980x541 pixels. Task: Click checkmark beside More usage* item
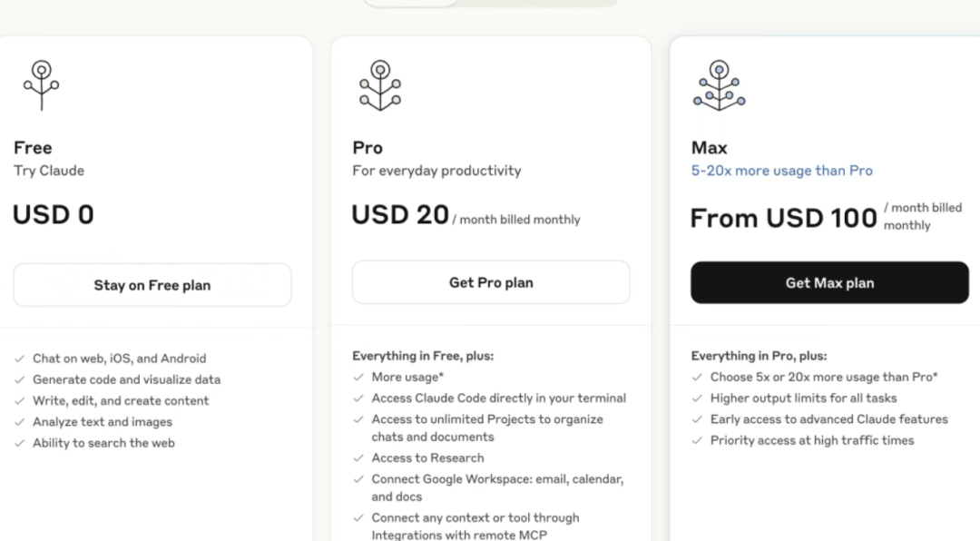(358, 377)
